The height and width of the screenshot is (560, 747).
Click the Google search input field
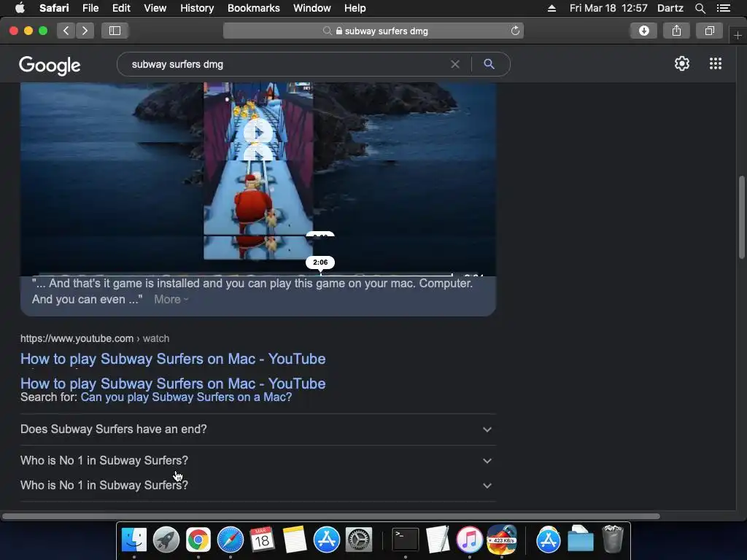[286, 64]
